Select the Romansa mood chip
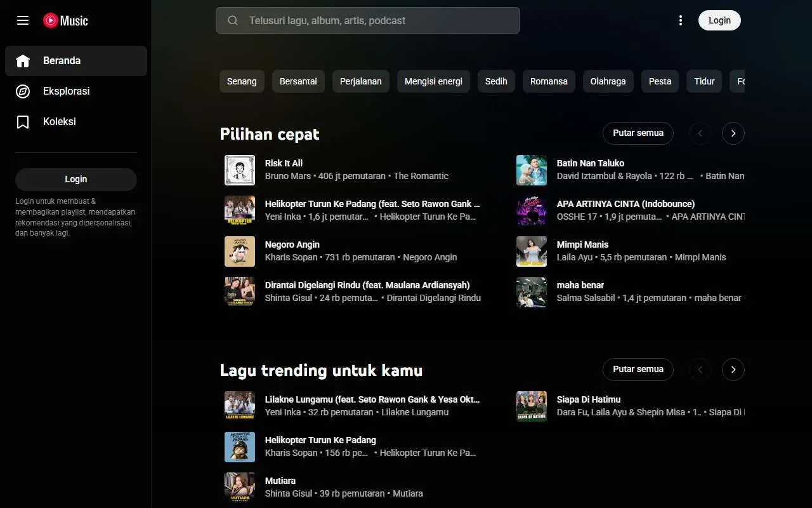Image resolution: width=812 pixels, height=508 pixels. (x=549, y=81)
